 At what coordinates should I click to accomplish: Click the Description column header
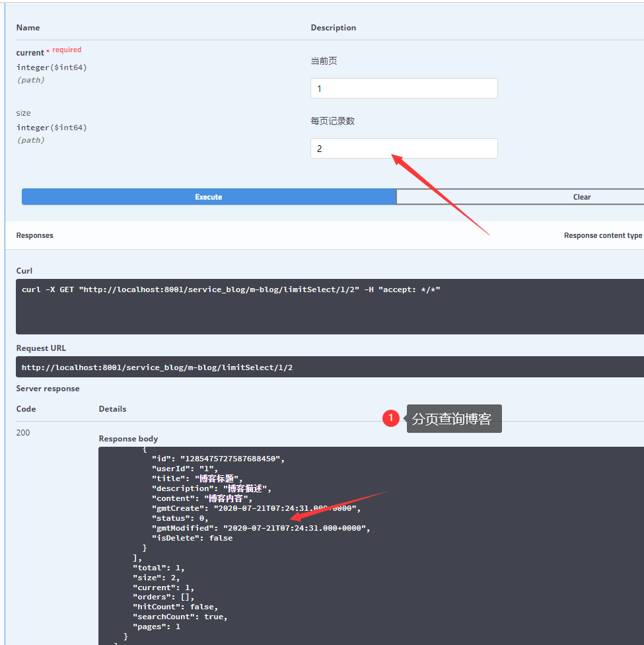(x=333, y=27)
